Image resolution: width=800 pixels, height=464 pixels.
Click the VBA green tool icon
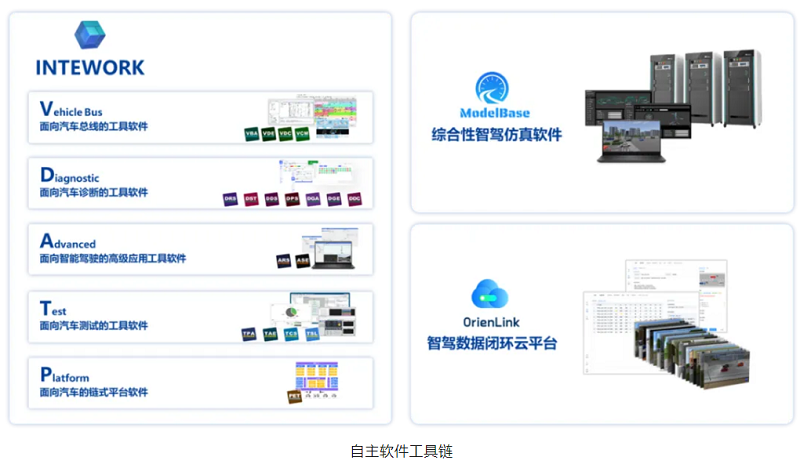(x=252, y=134)
